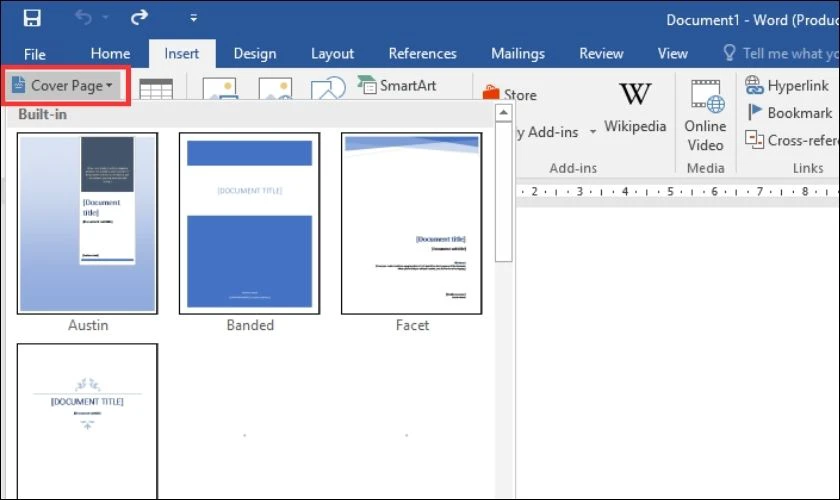Click the Shapes icon

(328, 88)
